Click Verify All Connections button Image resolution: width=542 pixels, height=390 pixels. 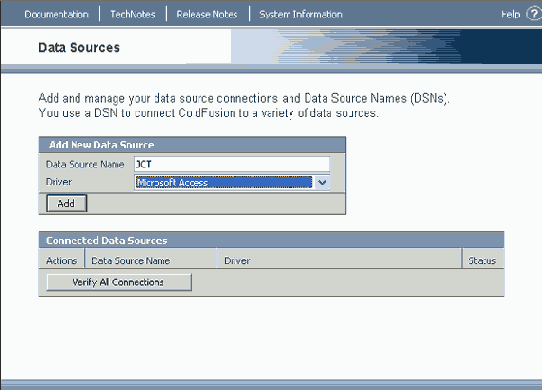click(119, 282)
